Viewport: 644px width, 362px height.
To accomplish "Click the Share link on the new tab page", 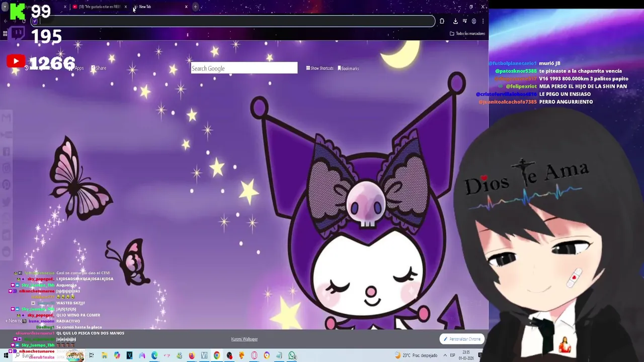I will [99, 68].
